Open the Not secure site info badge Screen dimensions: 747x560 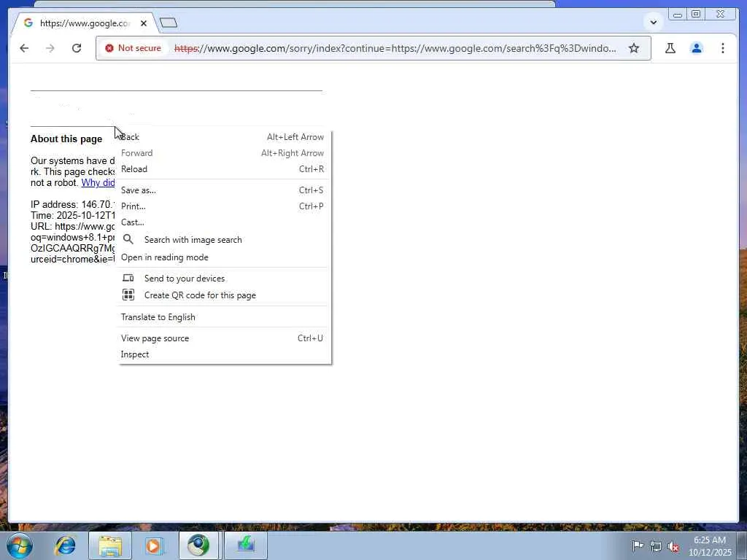tap(133, 48)
